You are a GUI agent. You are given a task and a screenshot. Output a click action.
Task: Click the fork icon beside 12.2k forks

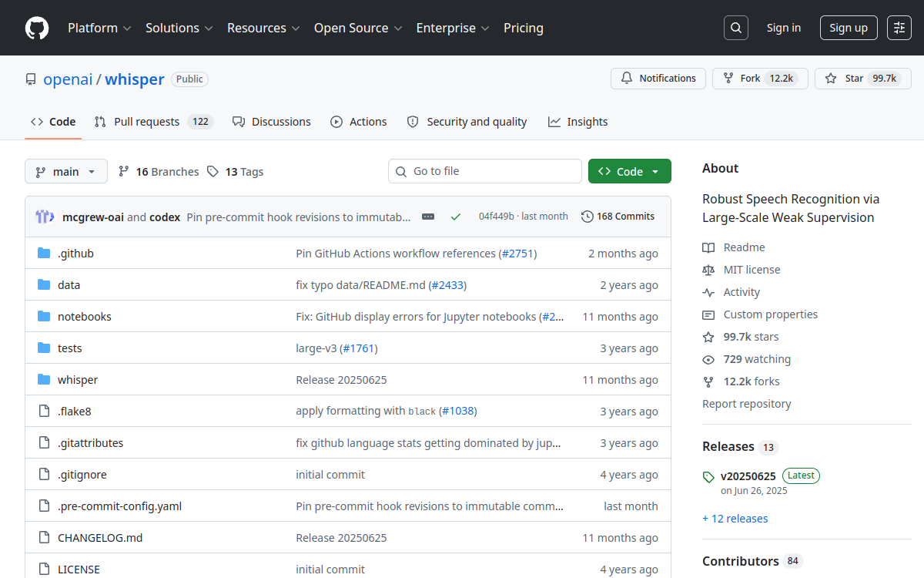pos(708,381)
